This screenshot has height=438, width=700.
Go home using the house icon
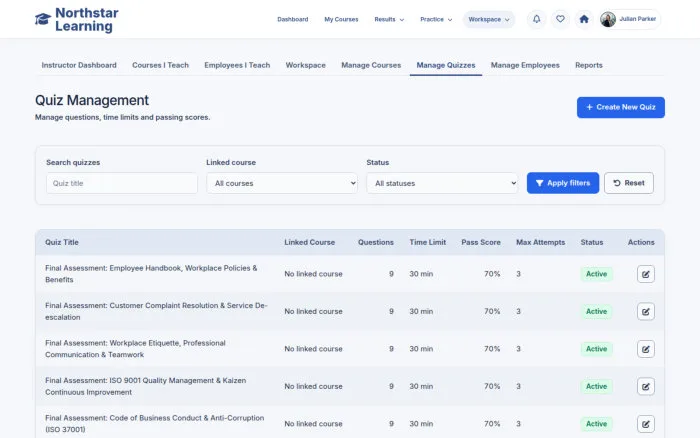(x=584, y=19)
